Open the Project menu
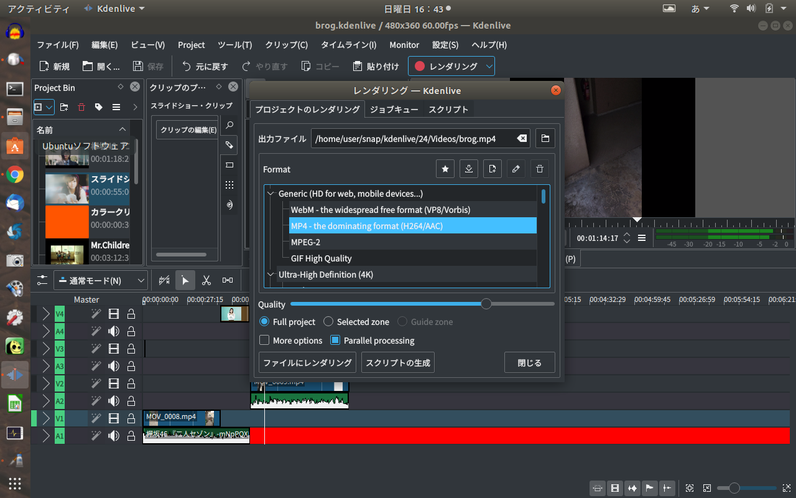This screenshot has width=796, height=498. click(191, 45)
